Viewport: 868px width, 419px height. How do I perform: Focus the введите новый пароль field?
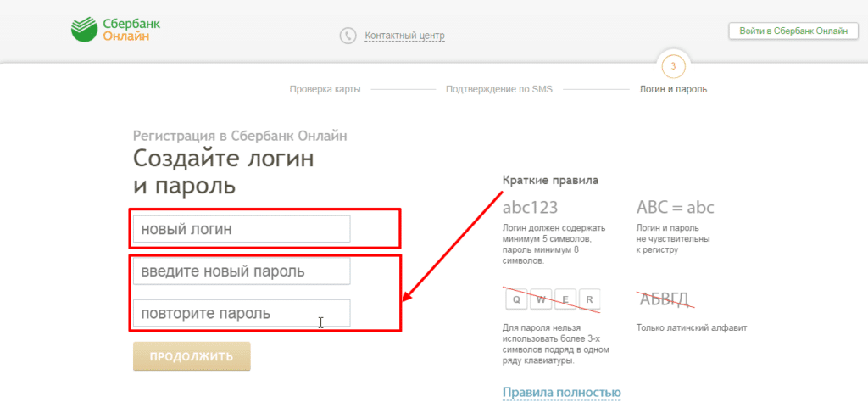(x=242, y=271)
